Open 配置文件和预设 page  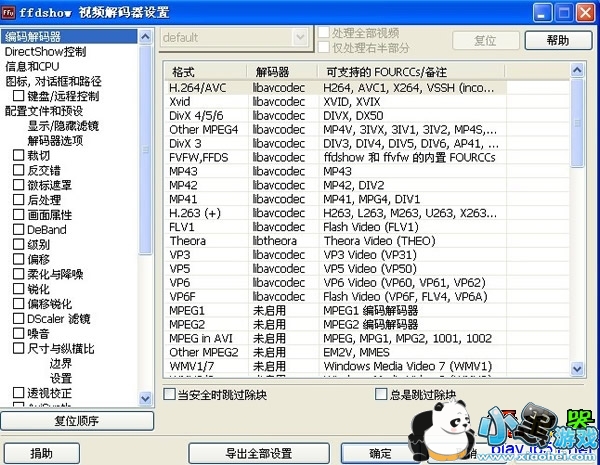pos(44,111)
